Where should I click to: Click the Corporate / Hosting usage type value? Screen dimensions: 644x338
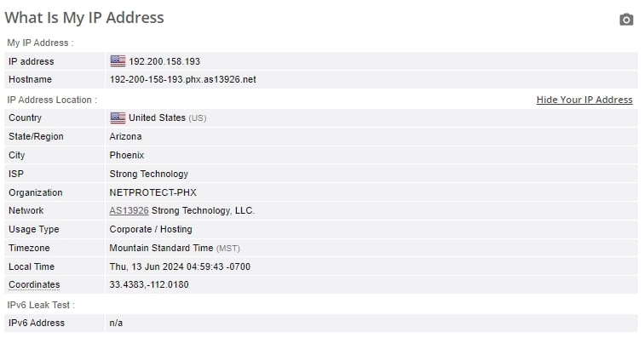pyautogui.click(x=151, y=230)
